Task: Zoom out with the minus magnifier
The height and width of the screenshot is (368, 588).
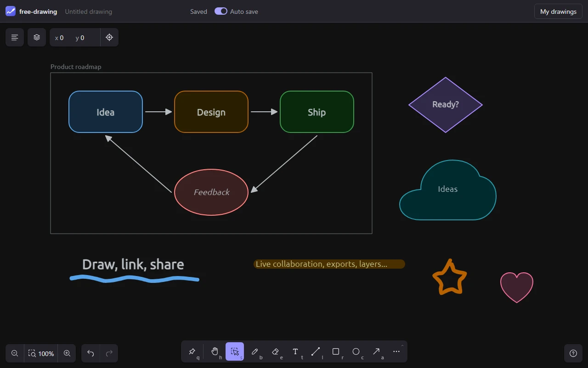Action: (15, 353)
